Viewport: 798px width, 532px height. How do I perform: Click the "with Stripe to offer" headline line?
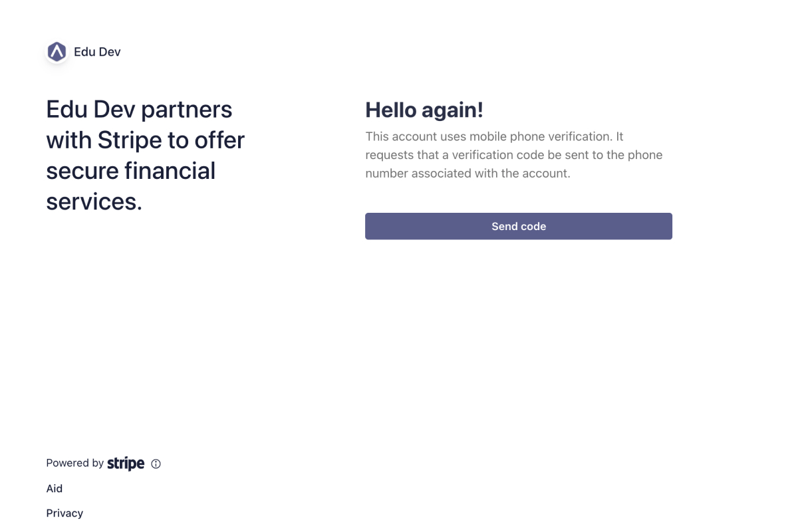[145, 140]
